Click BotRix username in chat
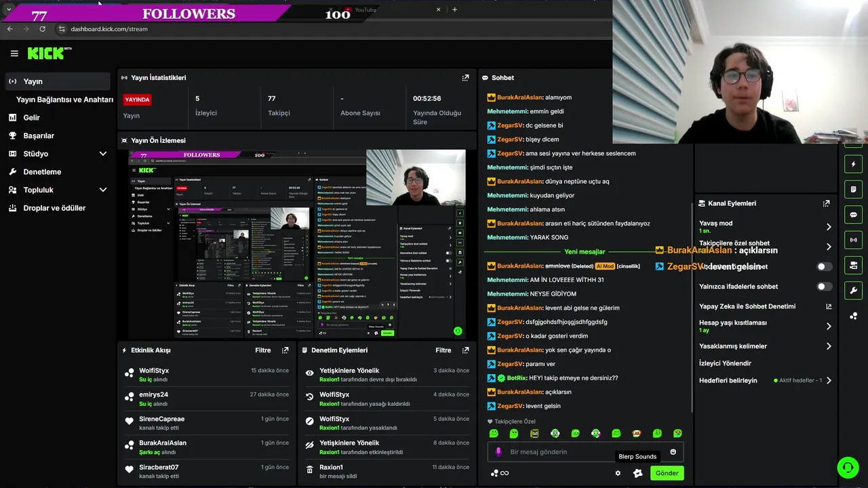The width and height of the screenshot is (868, 488). (x=517, y=378)
